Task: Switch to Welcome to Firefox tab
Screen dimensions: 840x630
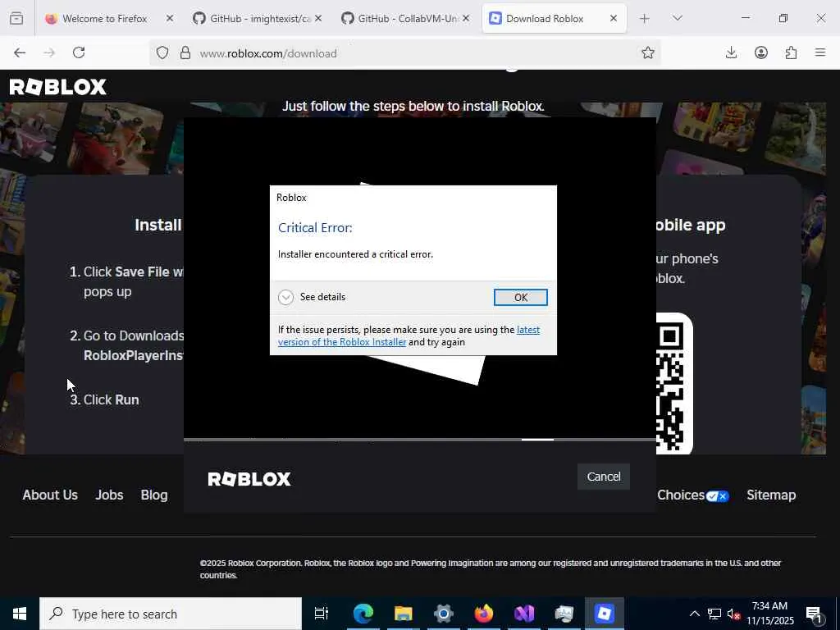Action: (104, 19)
